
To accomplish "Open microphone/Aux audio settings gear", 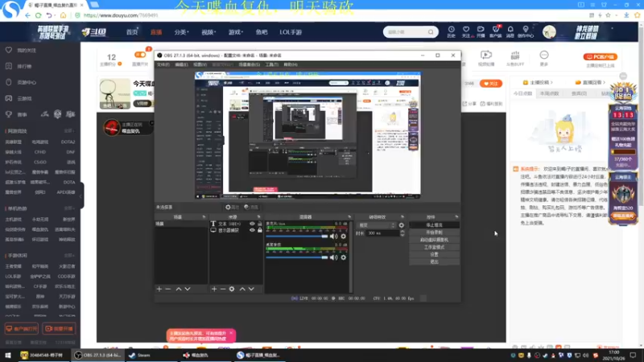I will pos(344,237).
